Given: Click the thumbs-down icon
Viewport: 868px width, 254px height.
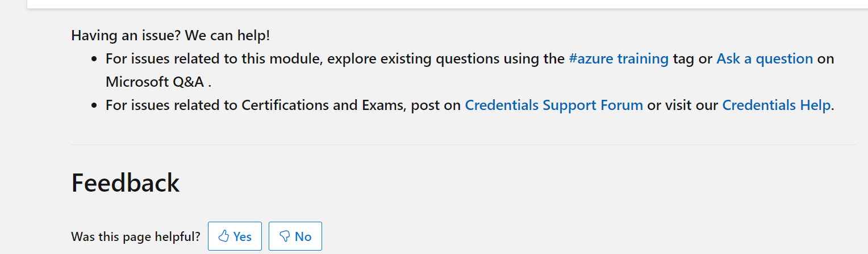Looking at the screenshot, I should (x=285, y=236).
